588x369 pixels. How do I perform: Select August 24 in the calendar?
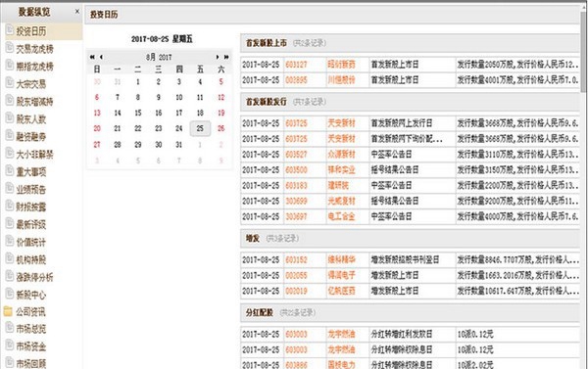pyautogui.click(x=179, y=128)
